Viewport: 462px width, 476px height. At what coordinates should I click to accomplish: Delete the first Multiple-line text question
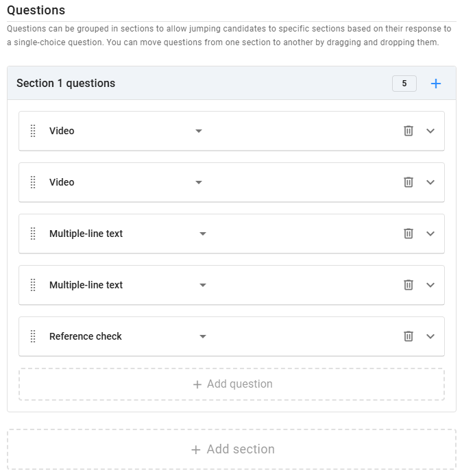(409, 234)
